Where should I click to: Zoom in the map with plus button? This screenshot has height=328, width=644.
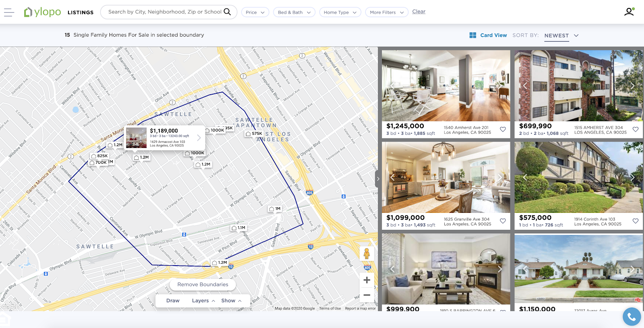click(367, 280)
